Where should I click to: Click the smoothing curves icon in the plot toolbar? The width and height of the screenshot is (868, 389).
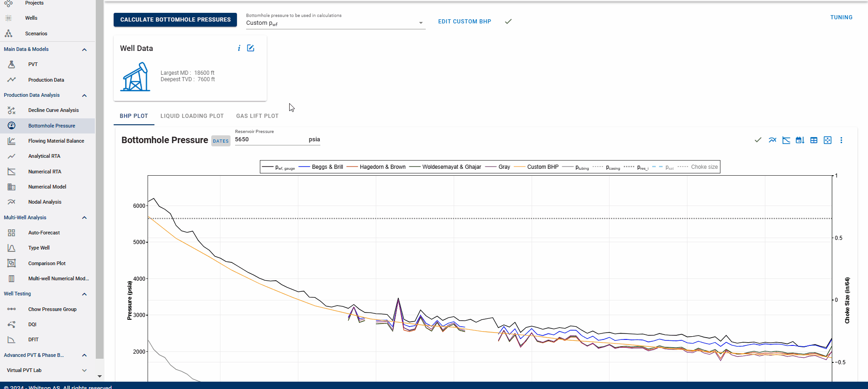773,140
